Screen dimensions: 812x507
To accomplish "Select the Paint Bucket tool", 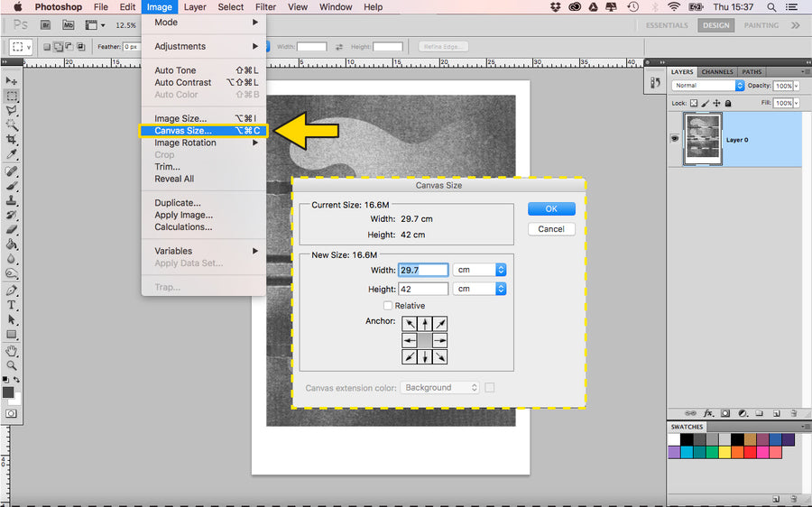I will (x=12, y=244).
